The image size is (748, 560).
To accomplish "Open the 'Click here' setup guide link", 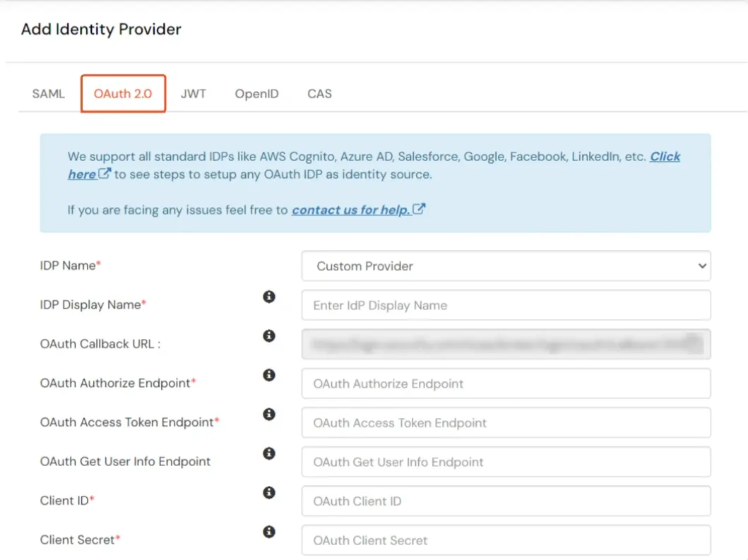I will [x=665, y=157].
